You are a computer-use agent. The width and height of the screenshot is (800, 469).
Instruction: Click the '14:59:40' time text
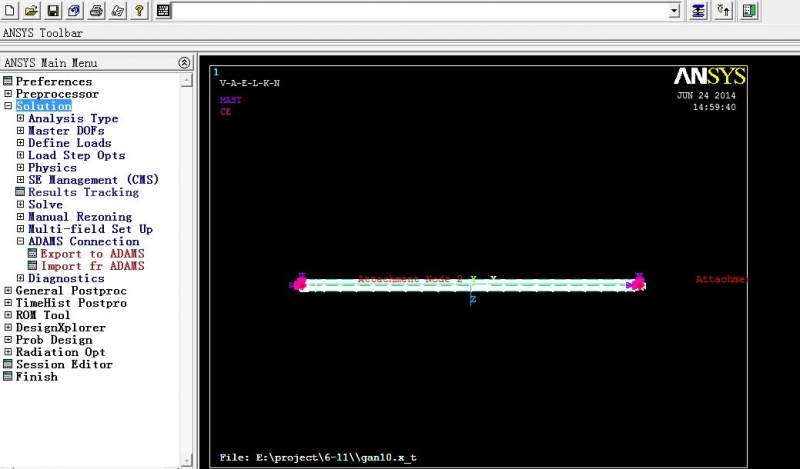pos(714,107)
